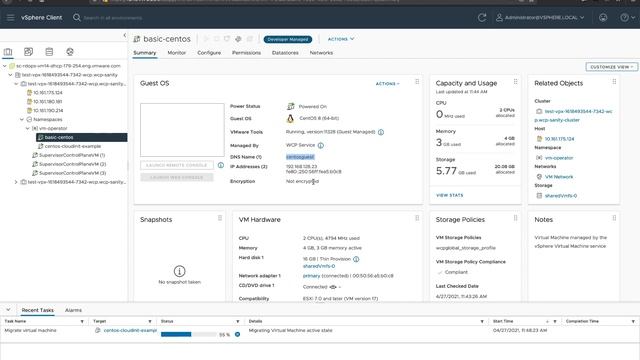Switch to Hosts and Clusters inventory view
Screen dimensions: 640x360
pyautogui.click(x=8, y=52)
